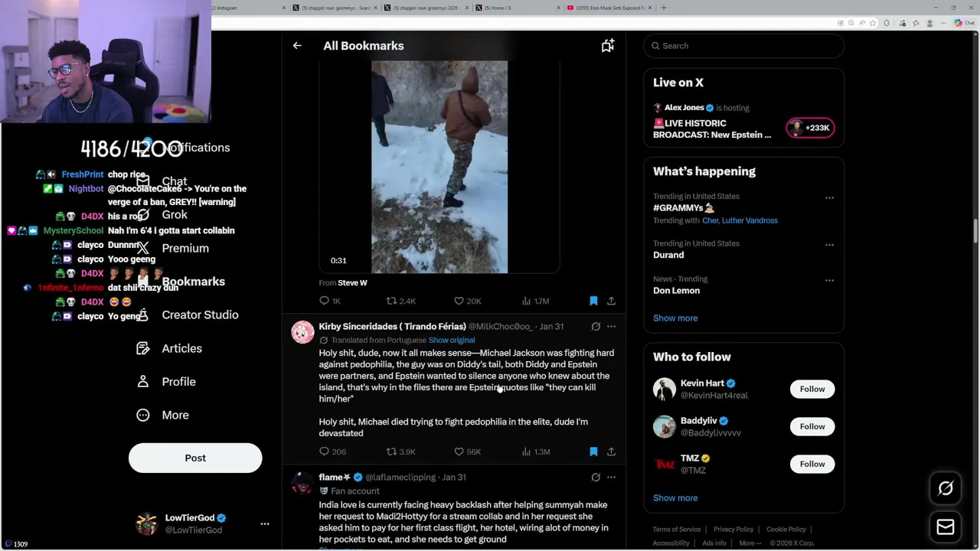Play the snowy video in bookmarked post
This screenshot has height=551, width=980.
tap(439, 167)
